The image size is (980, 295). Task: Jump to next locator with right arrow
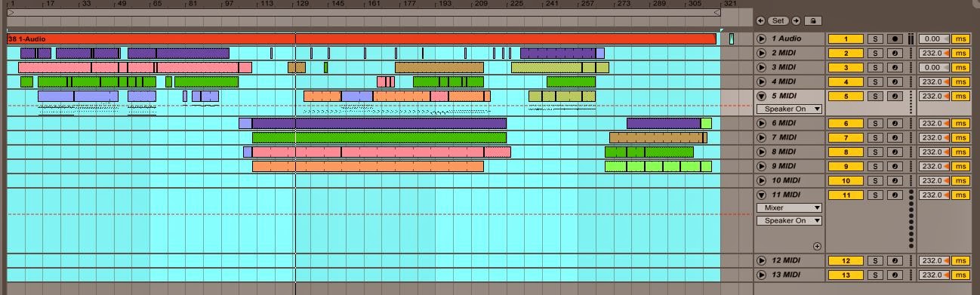point(796,20)
